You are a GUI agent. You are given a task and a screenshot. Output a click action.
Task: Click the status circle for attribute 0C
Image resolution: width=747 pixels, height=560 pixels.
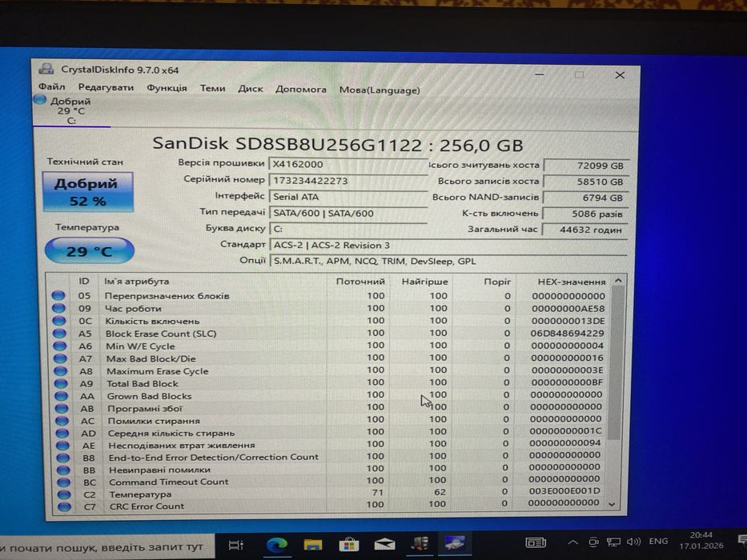(59, 321)
